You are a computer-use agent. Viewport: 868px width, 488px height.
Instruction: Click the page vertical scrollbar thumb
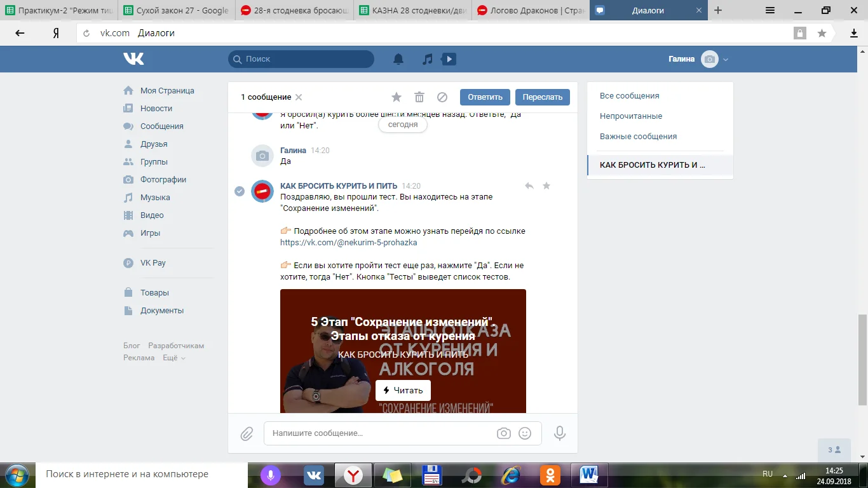(x=862, y=360)
